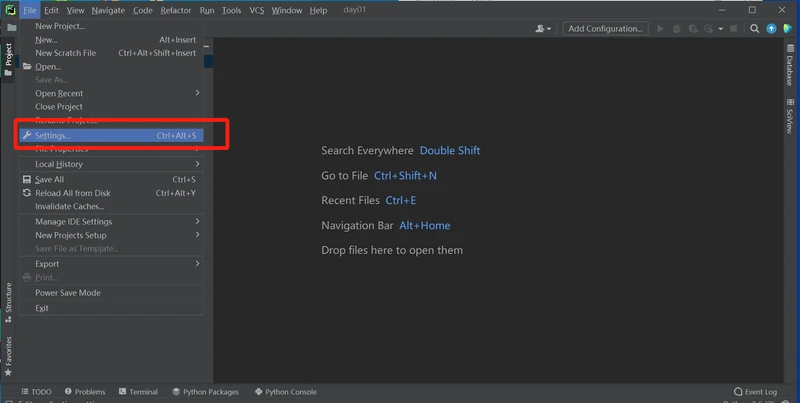Open the Database tool window sidebar

790,65
